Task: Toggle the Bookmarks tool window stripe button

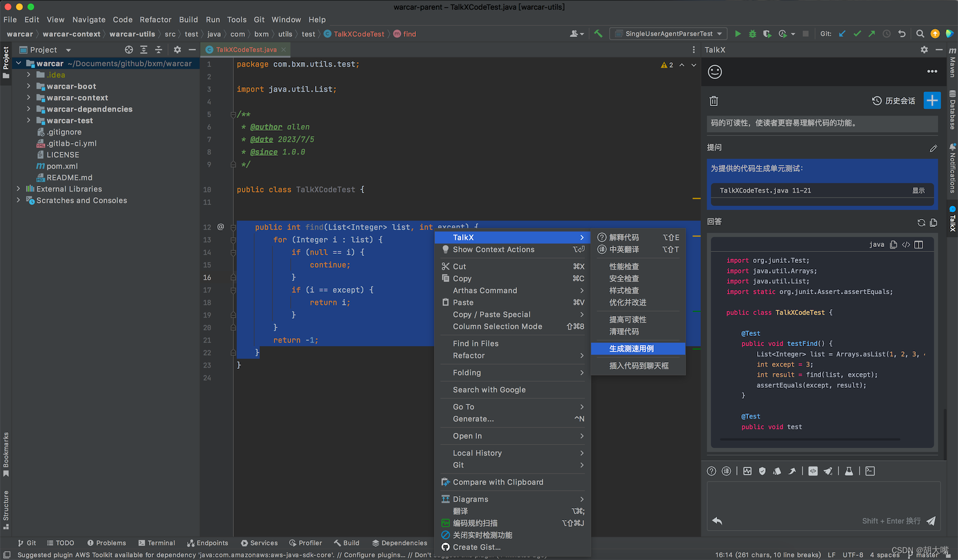Action: coord(6,455)
